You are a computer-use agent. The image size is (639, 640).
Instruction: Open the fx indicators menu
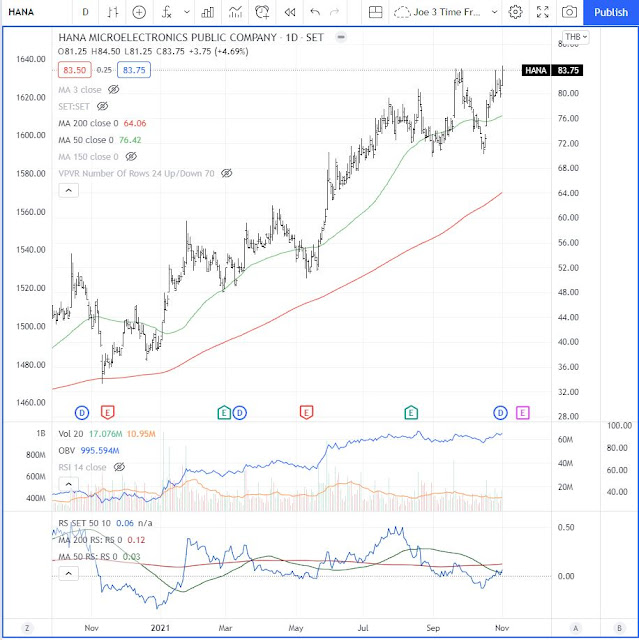[166, 12]
